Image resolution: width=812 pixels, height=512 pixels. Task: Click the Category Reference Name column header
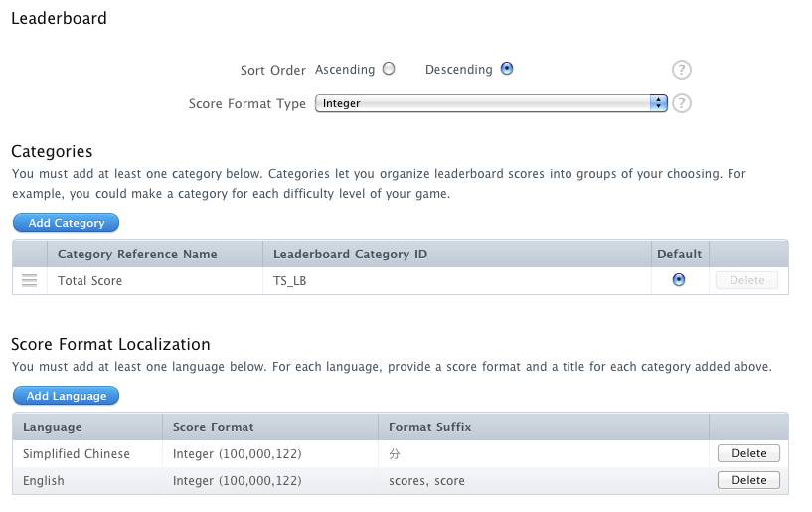tap(155, 254)
